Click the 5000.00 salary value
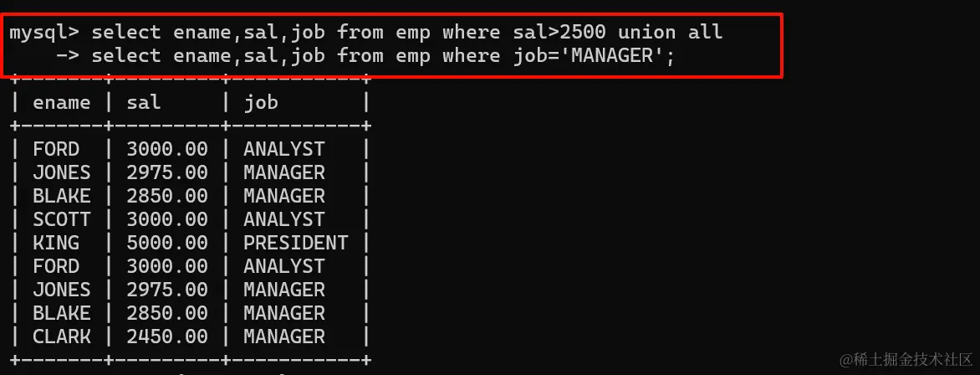The height and width of the screenshot is (375, 980). [x=167, y=243]
